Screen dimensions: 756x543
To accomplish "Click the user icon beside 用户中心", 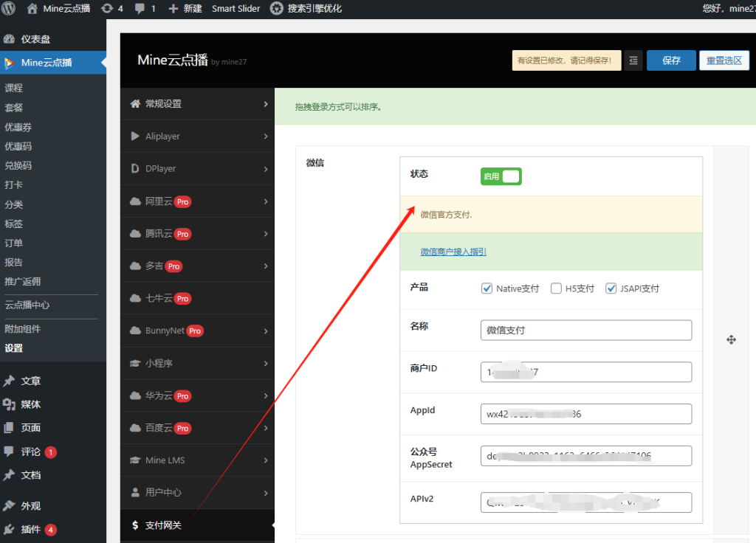I will [x=136, y=492].
